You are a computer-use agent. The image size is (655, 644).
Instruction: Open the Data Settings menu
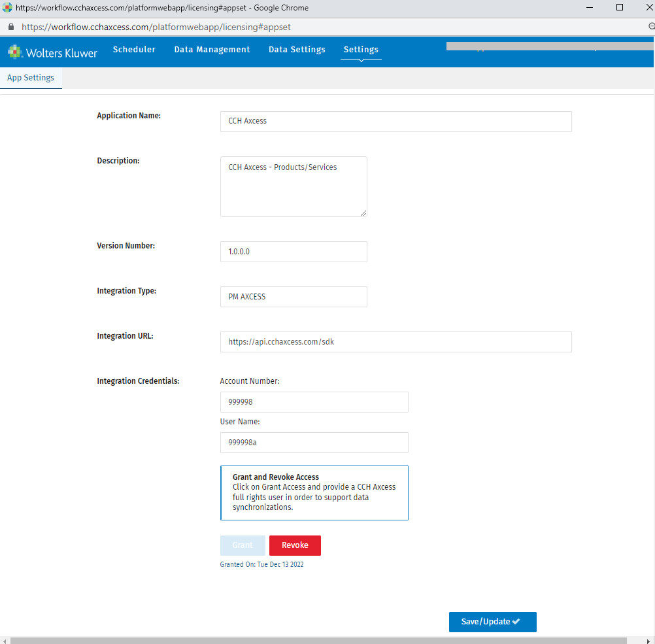click(x=297, y=49)
